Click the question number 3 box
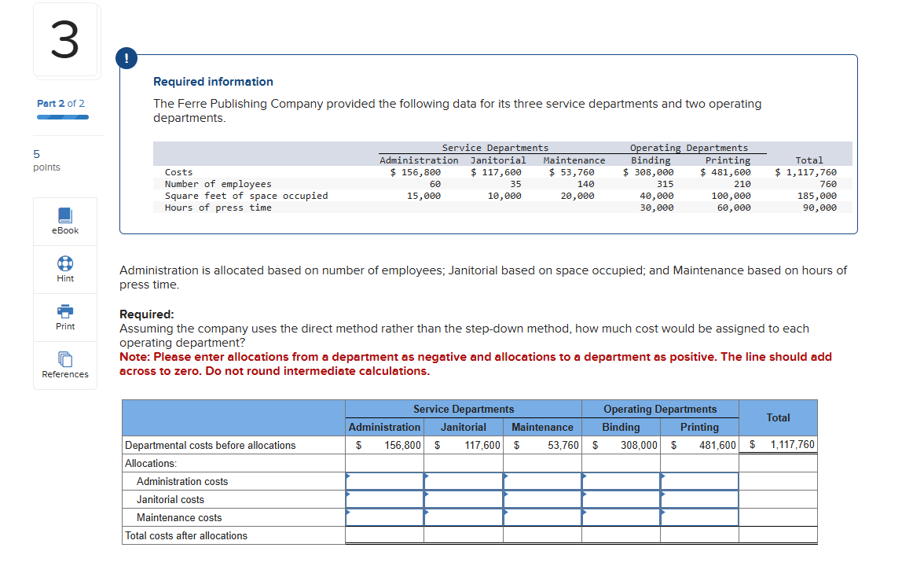 tap(65, 39)
